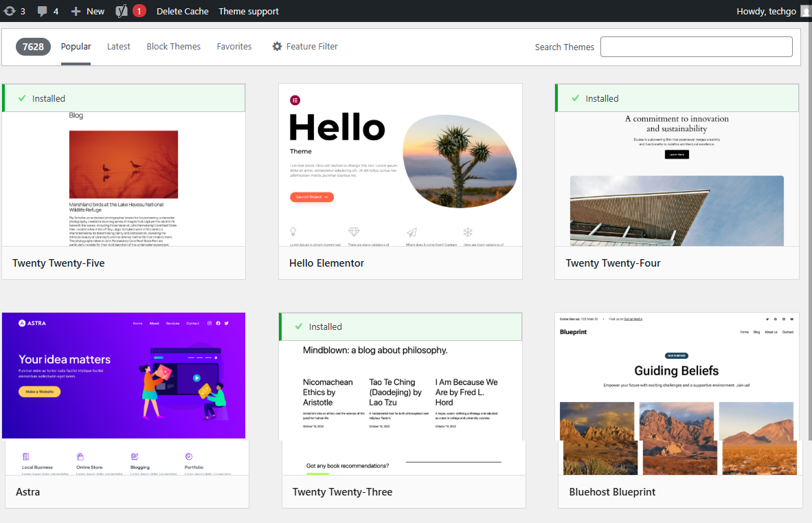Screen dimensions: 812x523
Task: Click the Search Themes input field
Action: (x=696, y=46)
